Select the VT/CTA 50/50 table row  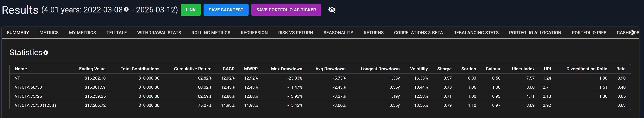coord(28,87)
